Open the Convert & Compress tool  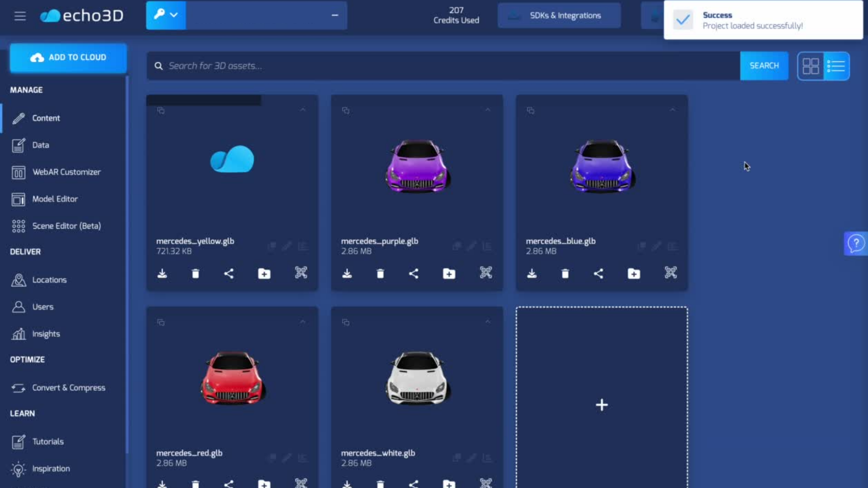[x=68, y=387]
